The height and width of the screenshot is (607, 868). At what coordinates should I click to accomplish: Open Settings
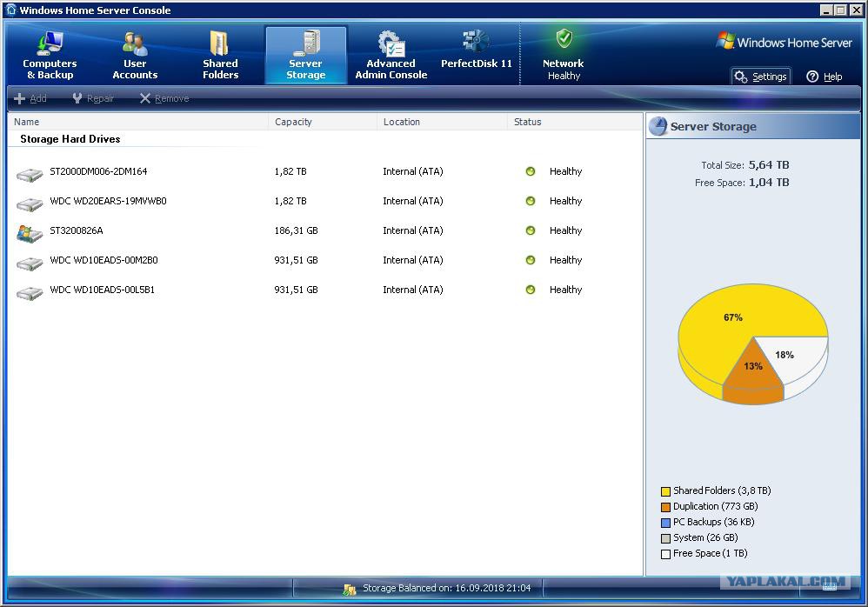click(761, 77)
